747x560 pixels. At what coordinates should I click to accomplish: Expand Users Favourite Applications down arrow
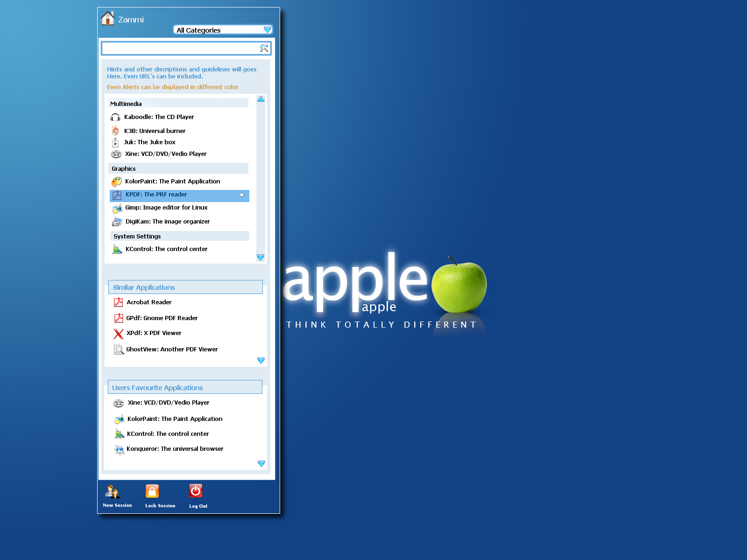point(261,464)
